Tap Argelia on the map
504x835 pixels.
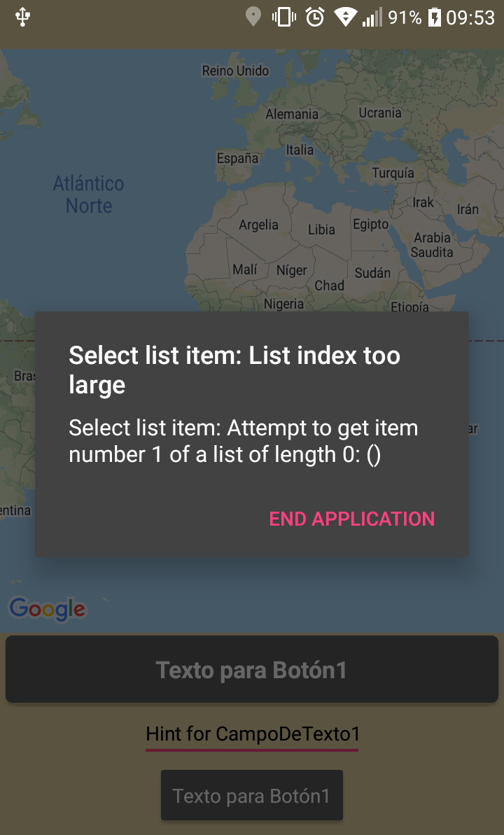[258, 225]
